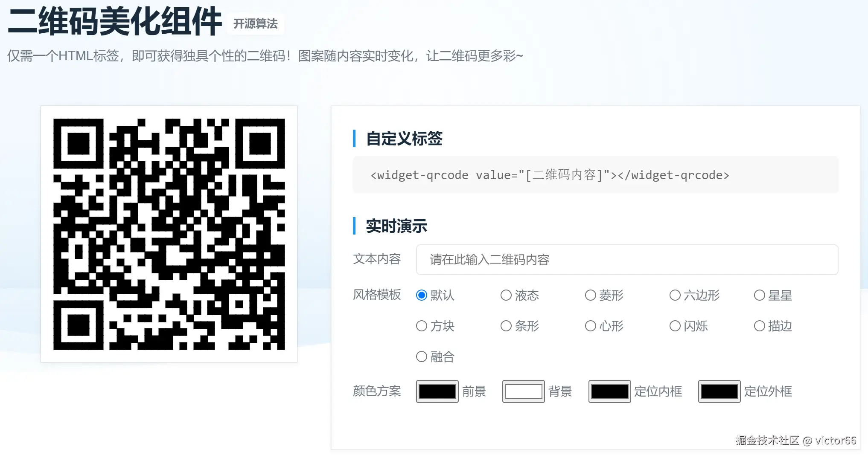Choose the 融合 style template
868x458 pixels.
click(x=421, y=357)
